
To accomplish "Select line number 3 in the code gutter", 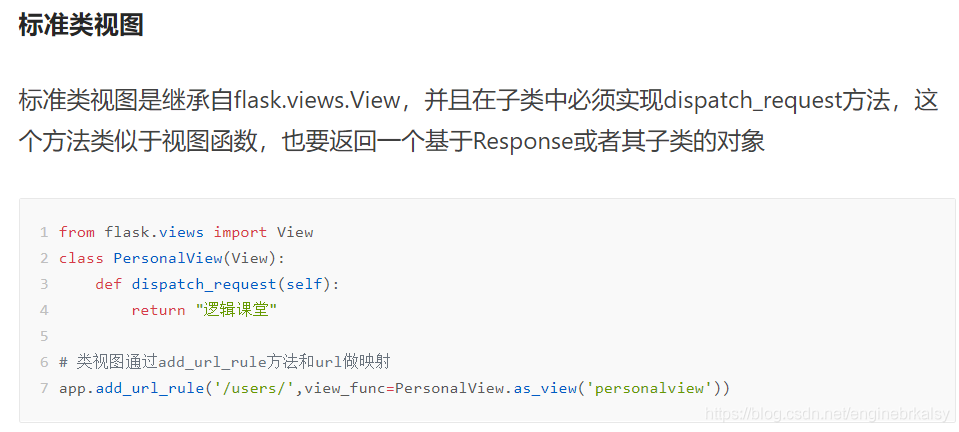I will click(44, 284).
